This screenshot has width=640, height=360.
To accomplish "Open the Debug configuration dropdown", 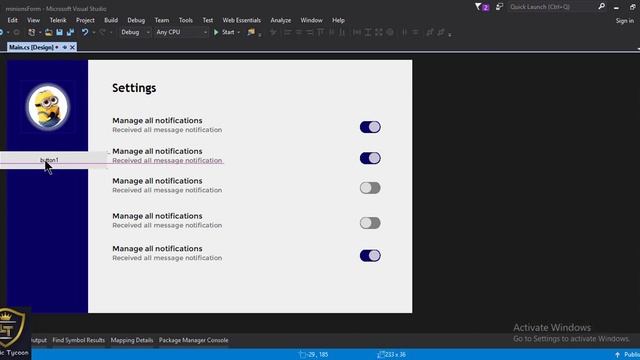I will [x=135, y=32].
